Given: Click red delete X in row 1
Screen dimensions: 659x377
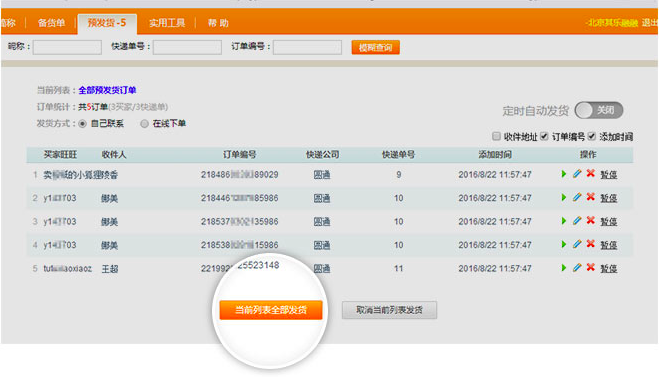Looking at the screenshot, I should 590,173.
